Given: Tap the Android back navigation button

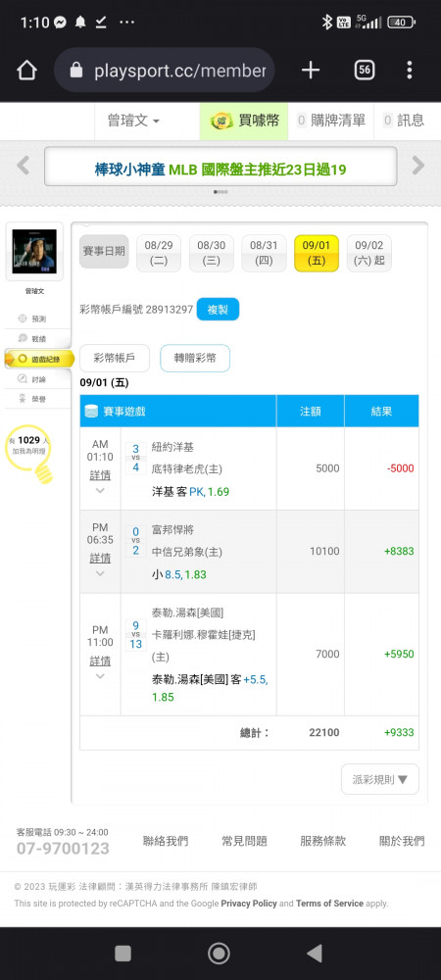Looking at the screenshot, I should [315, 954].
